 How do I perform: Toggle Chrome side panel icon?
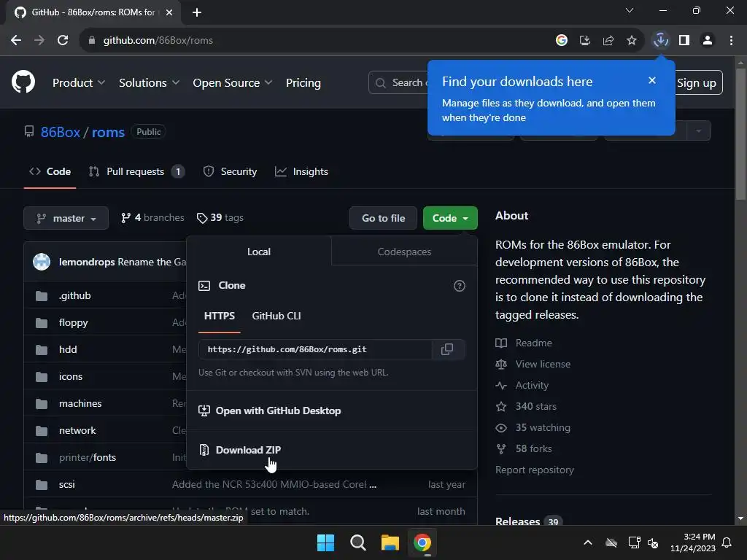click(x=684, y=41)
